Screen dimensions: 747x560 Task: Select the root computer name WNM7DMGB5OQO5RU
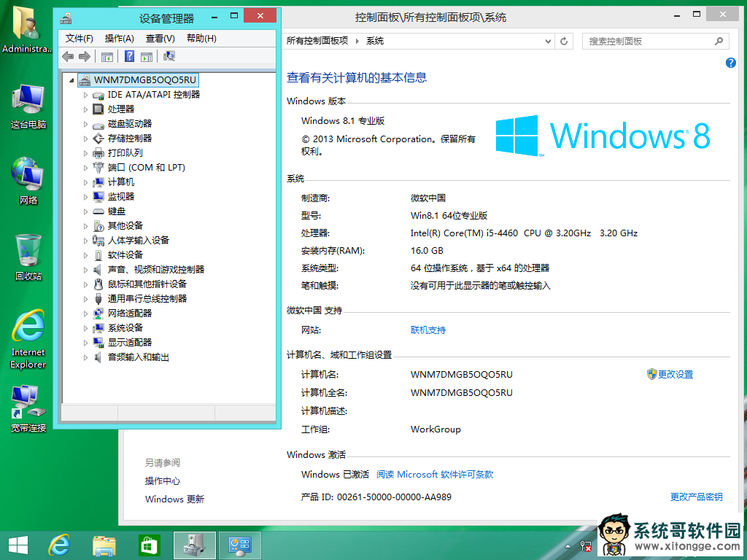coord(145,80)
